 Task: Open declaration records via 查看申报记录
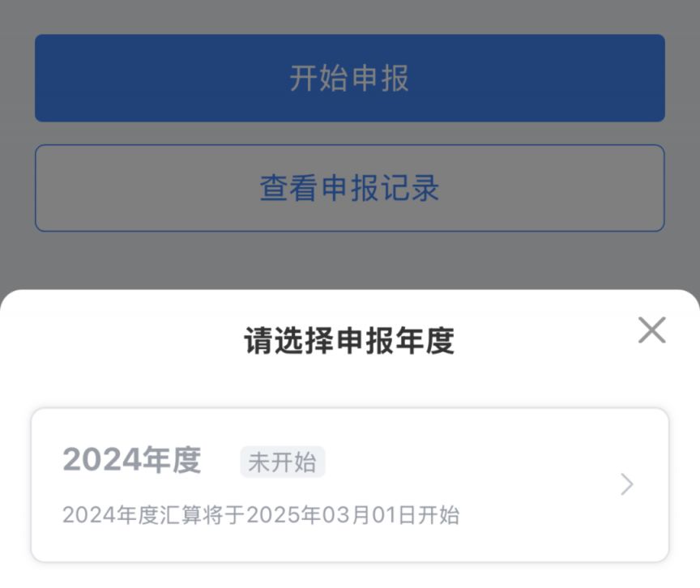pos(350,188)
